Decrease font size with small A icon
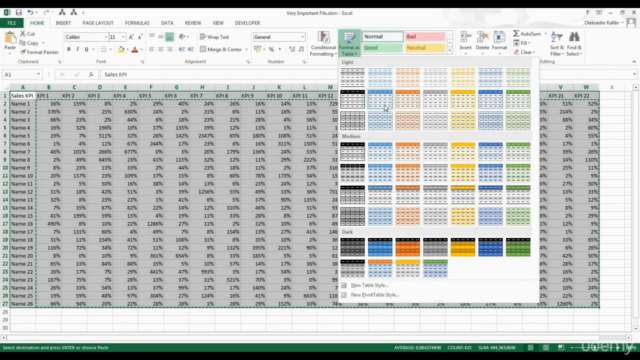The width and height of the screenshot is (640, 360). tap(140, 37)
